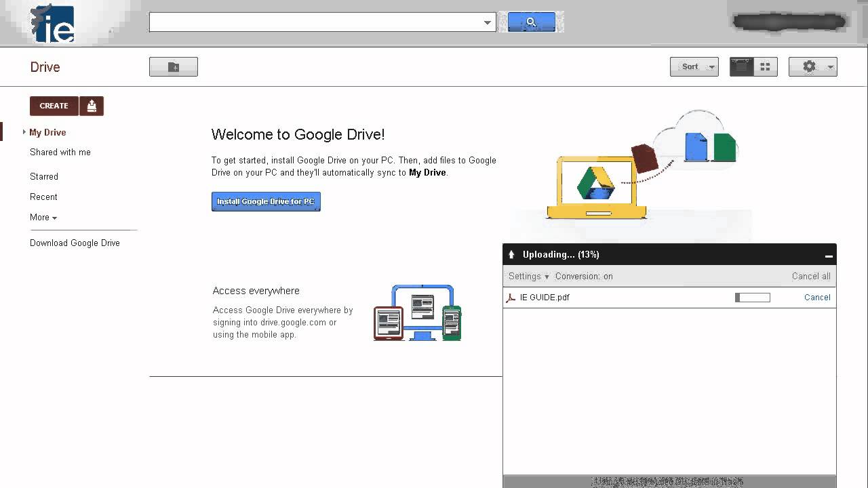Click the Welcome to Google Drive! heading
This screenshot has height=488, width=868.
coord(298,134)
